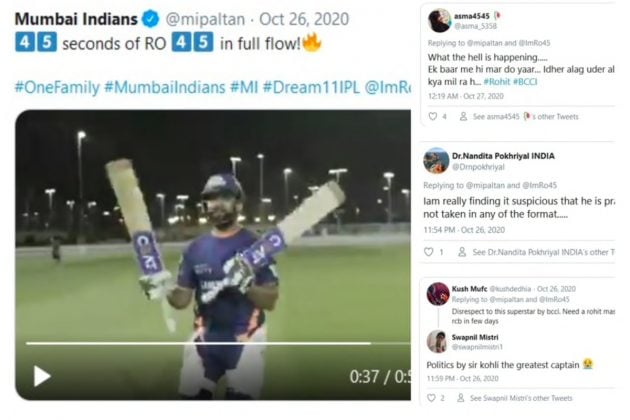Open the #MumbaiIndians hashtag
630x420 pixels.
pyautogui.click(x=165, y=87)
